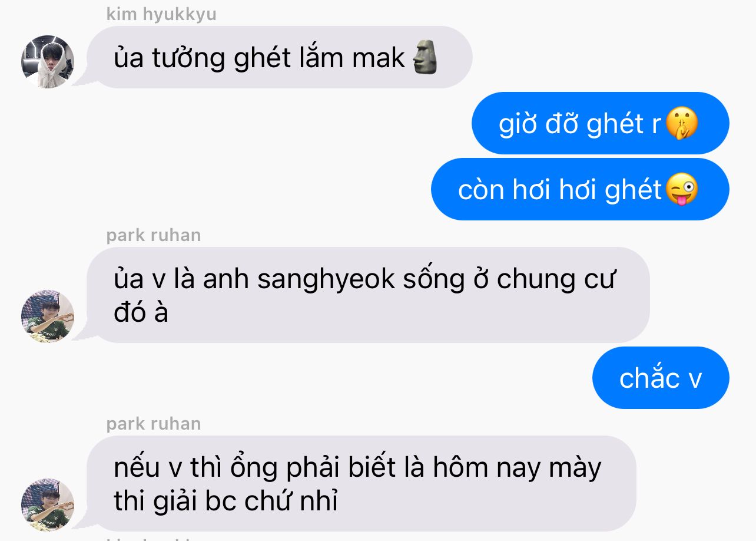Screen dimensions: 756x541
Task: Select the shushing face emoji
Action: 682,124
